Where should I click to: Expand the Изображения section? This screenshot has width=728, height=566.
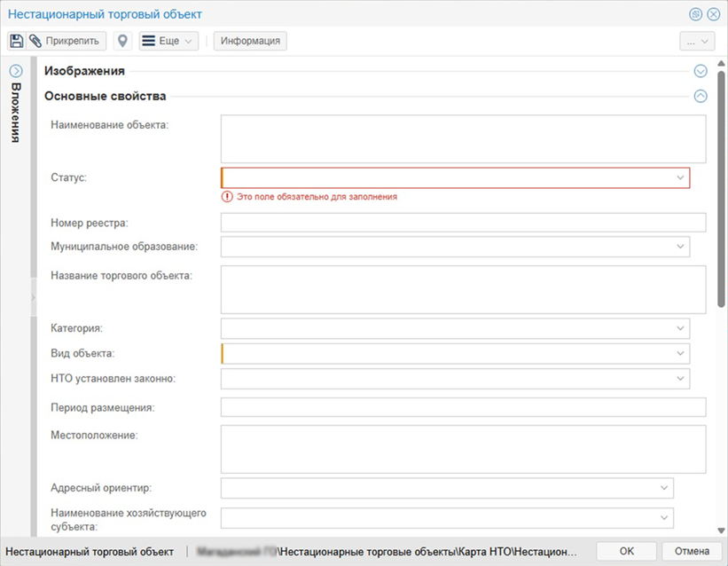(x=701, y=71)
